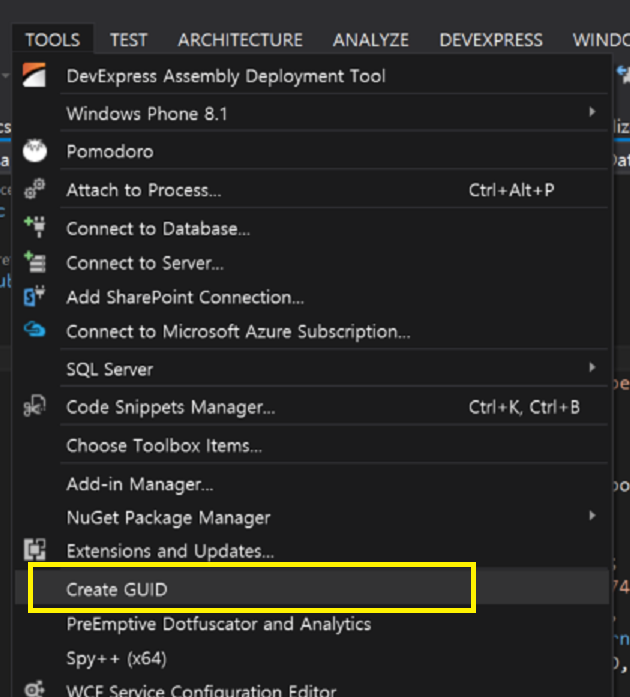Expand the Windows Phone 8.1 submenu arrow
The width and height of the screenshot is (630, 697).
click(592, 112)
